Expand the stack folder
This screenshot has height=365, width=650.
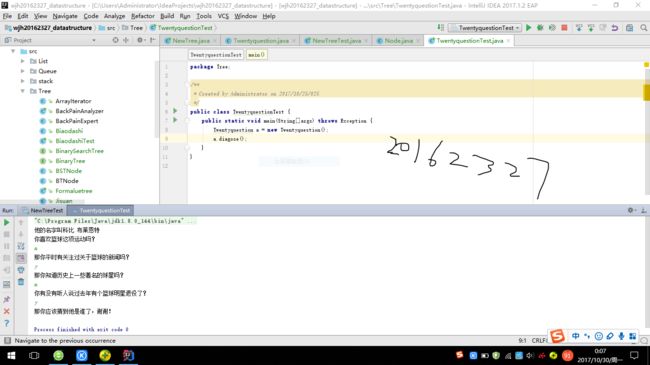[22, 81]
